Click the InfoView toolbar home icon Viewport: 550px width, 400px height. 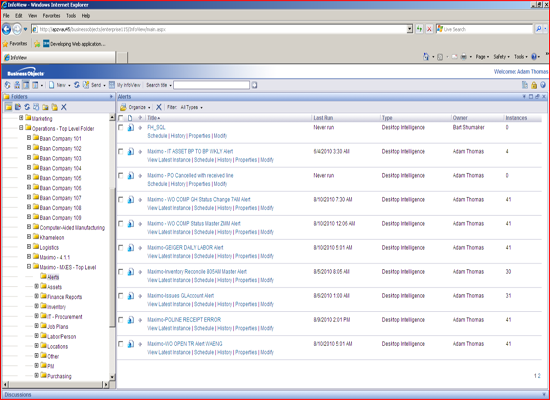(x=7, y=85)
